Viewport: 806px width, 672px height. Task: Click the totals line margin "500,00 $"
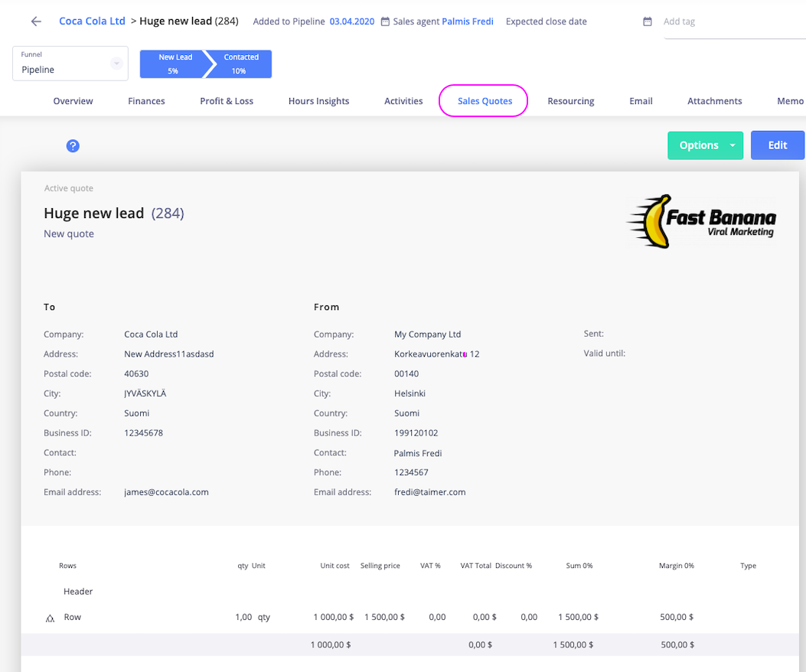(677, 644)
